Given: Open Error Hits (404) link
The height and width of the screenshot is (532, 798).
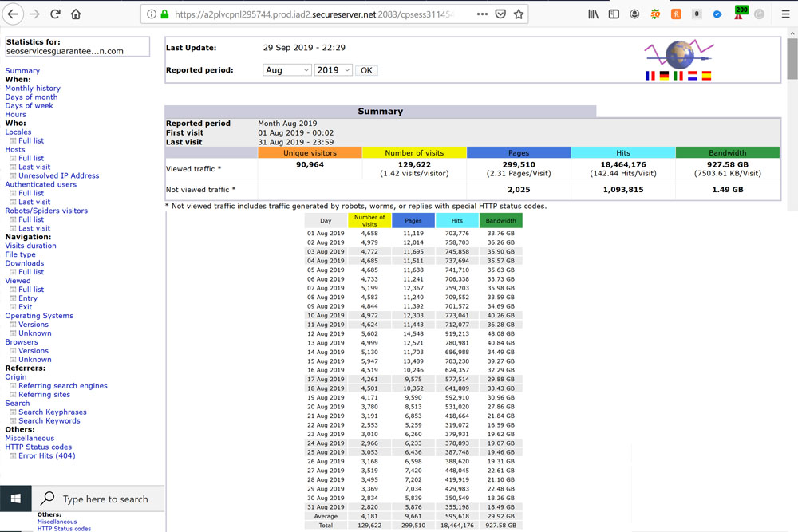Looking at the screenshot, I should [x=47, y=456].
